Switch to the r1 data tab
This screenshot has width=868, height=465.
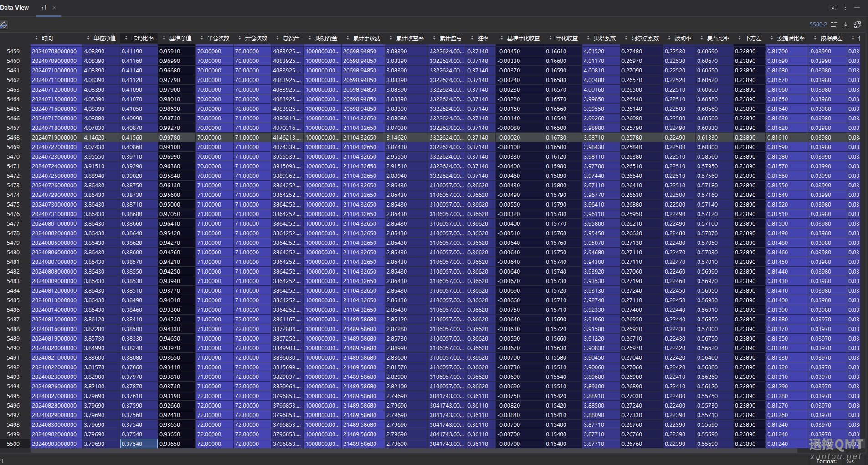44,8
